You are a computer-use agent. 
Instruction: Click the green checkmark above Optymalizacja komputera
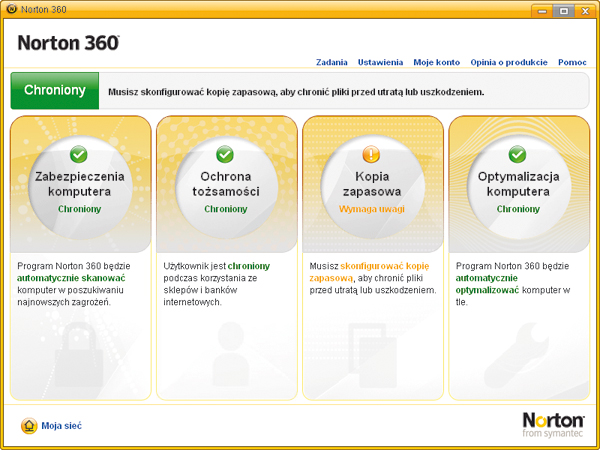tap(517, 155)
